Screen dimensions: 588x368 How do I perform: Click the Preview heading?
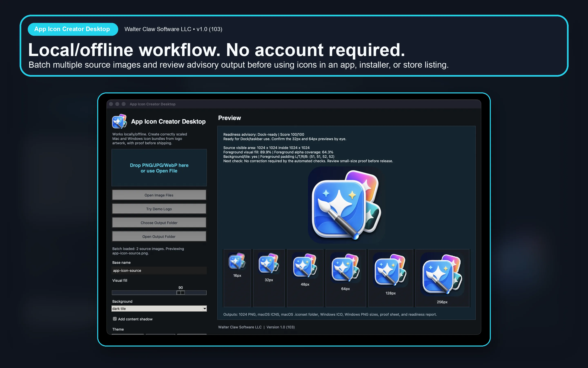tap(229, 118)
